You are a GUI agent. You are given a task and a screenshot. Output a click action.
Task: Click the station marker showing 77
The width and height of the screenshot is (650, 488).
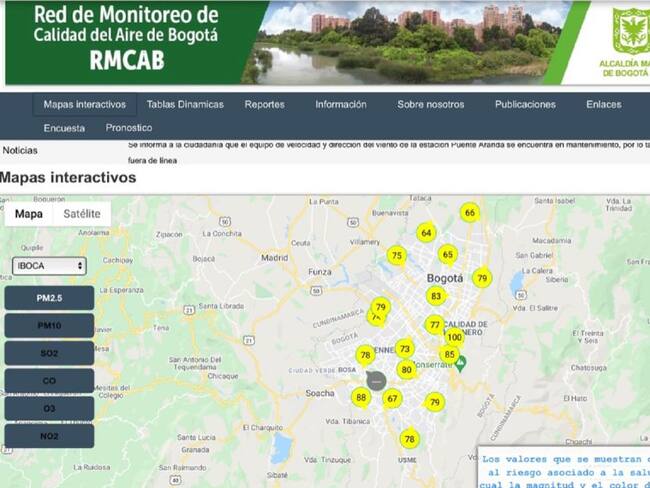pos(434,325)
